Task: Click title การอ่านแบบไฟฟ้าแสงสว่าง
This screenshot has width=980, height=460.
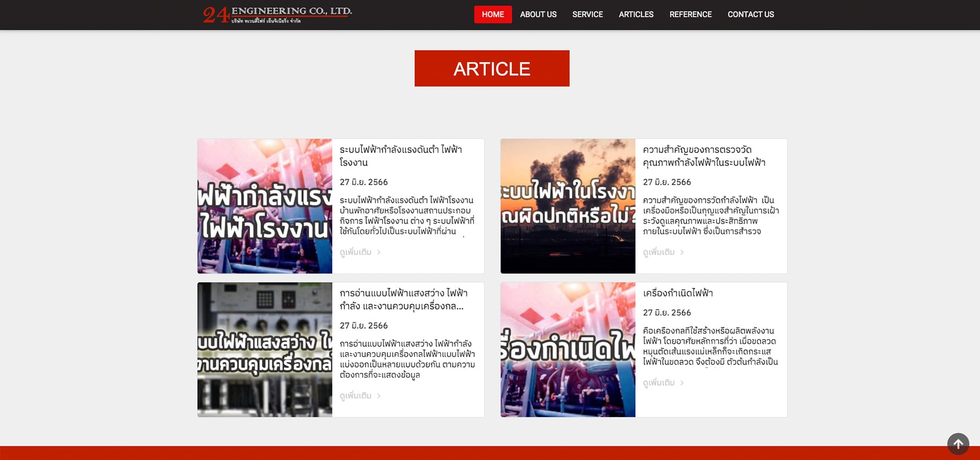Action: (403, 299)
